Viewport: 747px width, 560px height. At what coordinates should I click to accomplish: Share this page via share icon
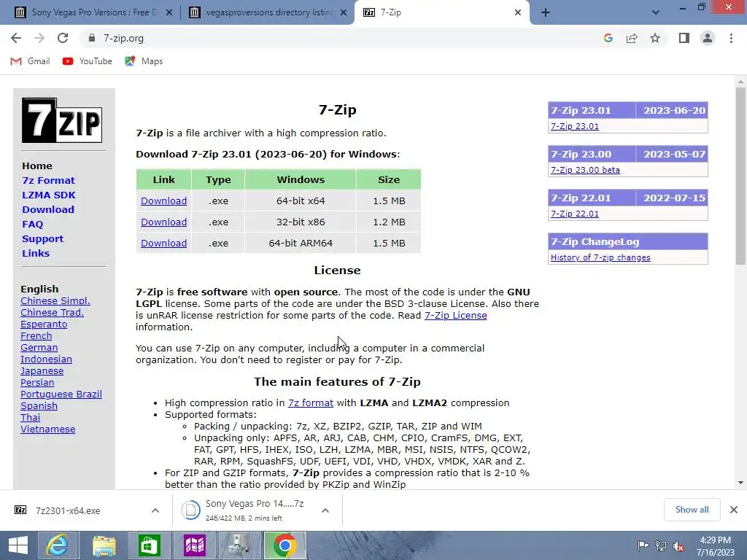point(632,38)
